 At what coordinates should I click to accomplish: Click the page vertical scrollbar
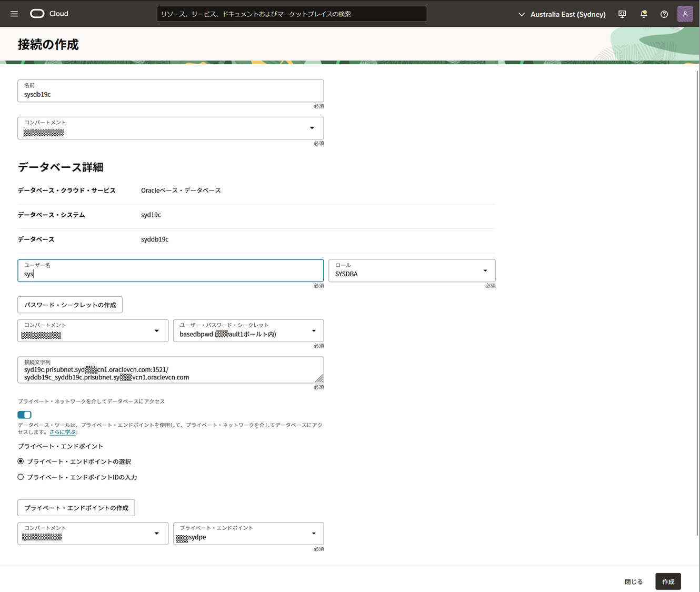(x=697, y=303)
